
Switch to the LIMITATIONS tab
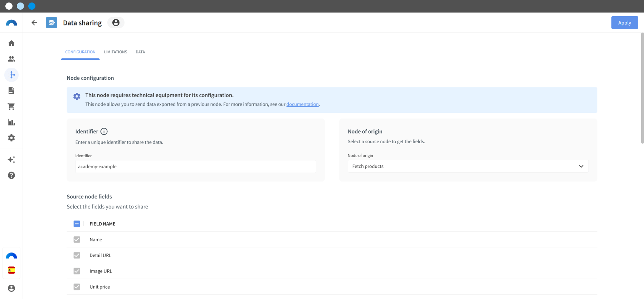tap(116, 52)
